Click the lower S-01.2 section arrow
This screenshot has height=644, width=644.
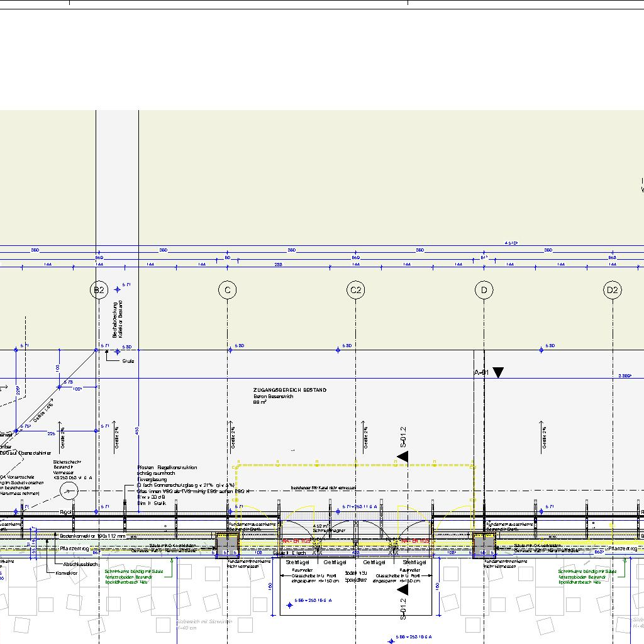402,589
